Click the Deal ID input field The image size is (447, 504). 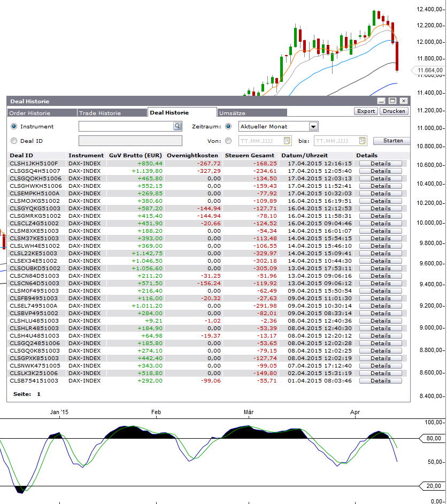click(x=130, y=141)
